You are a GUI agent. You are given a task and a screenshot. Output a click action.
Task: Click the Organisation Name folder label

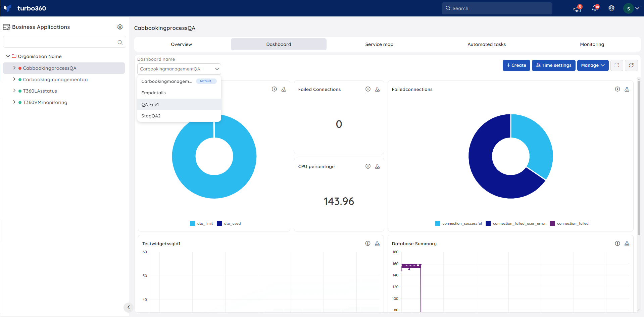tap(40, 56)
